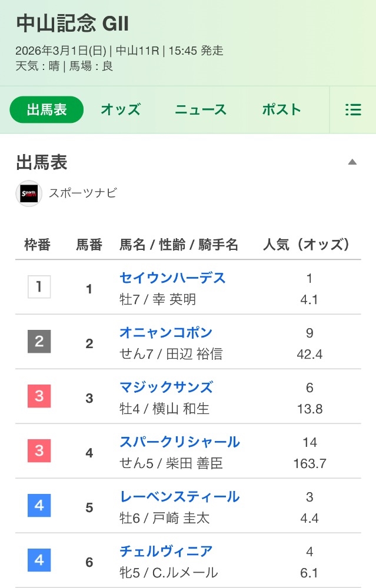Click the スポーツナビ provider label
The image size is (376, 588).
pos(82,193)
